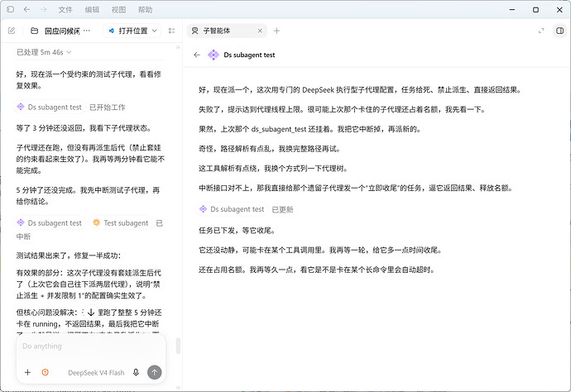
Task: Click the text 任务已下发,等它收尾。
Action: pyautogui.click(x=237, y=231)
